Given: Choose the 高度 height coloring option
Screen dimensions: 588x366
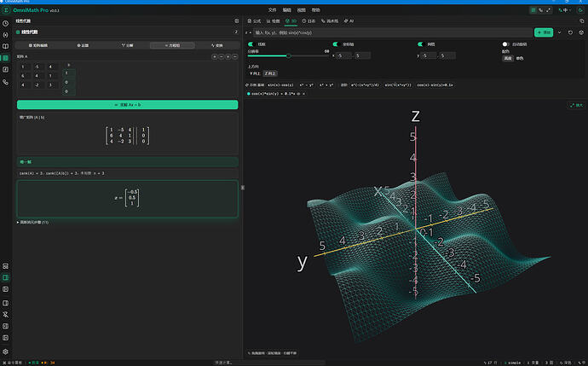Looking at the screenshot, I should click(x=507, y=59).
